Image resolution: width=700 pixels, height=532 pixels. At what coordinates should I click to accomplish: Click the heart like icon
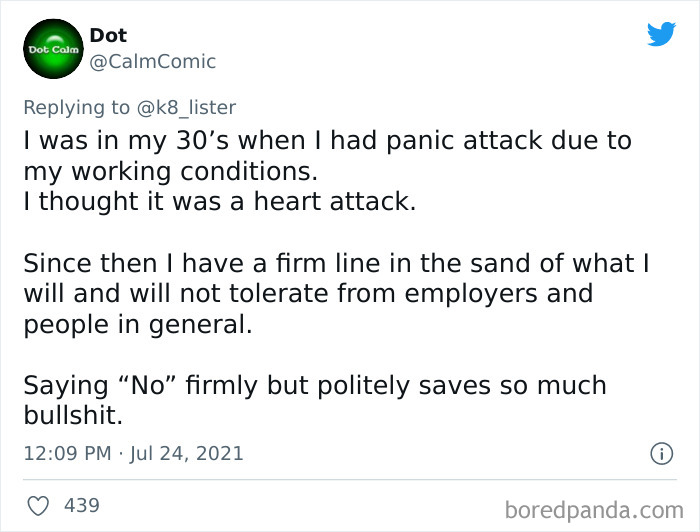pos(38,506)
